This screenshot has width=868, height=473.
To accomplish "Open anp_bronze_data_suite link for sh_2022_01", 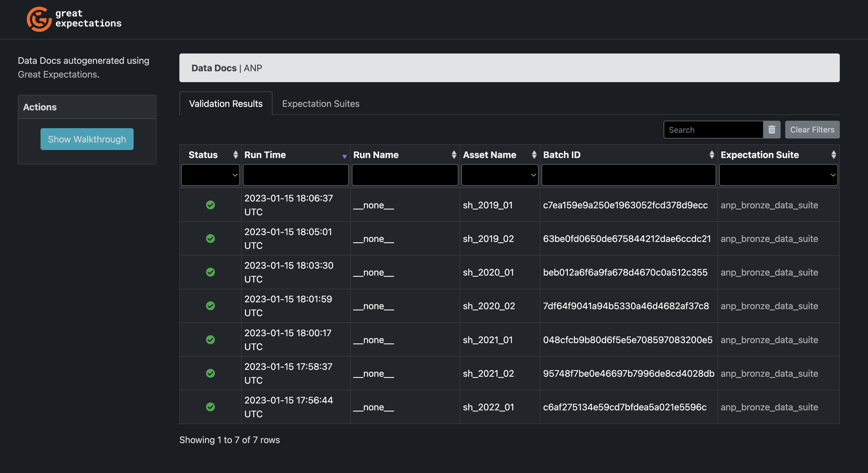I will coord(769,407).
